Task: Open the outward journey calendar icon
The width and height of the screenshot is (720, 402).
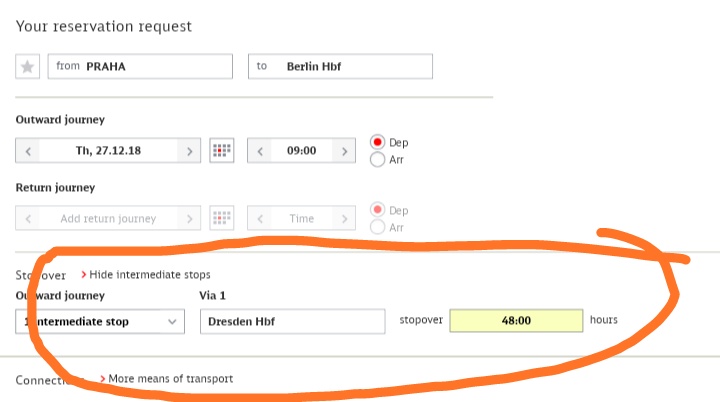Action: point(222,150)
